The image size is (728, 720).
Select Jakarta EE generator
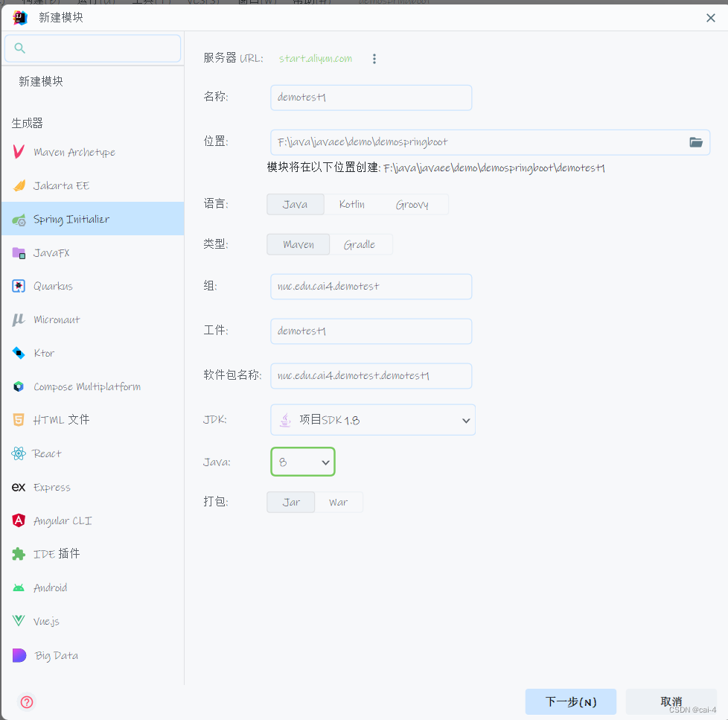(x=93, y=185)
